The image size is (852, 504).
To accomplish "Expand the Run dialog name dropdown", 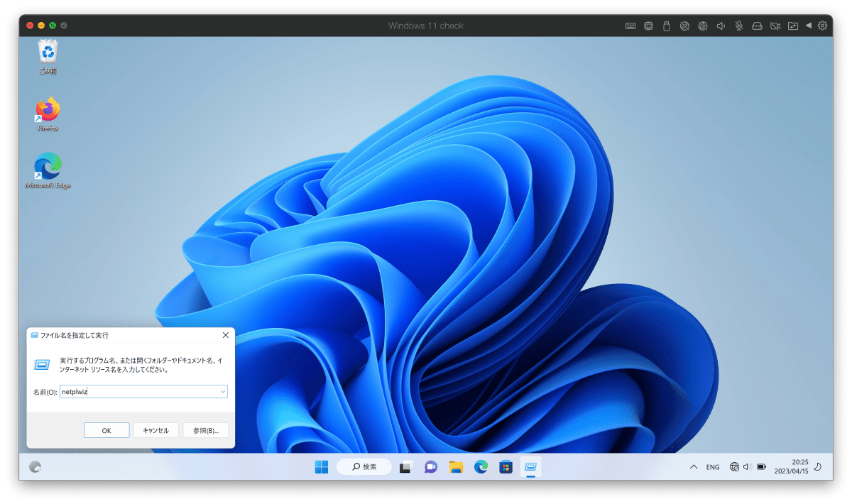I will click(x=222, y=392).
